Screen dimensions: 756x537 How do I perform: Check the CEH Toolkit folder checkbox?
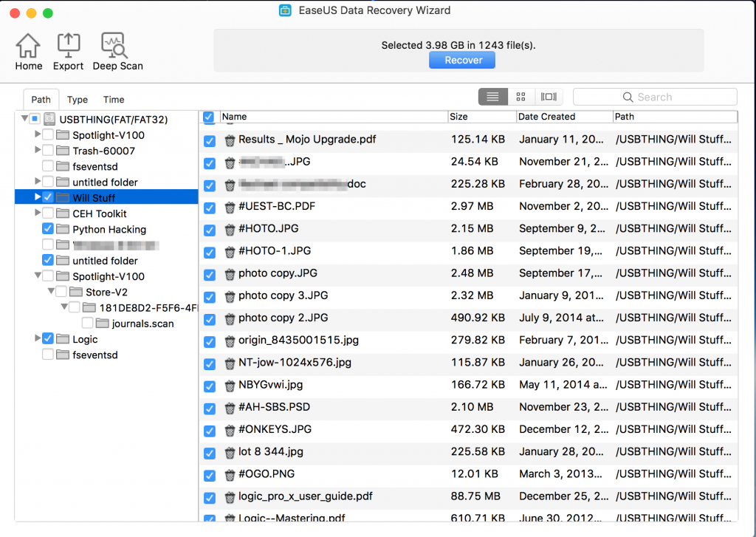point(48,213)
